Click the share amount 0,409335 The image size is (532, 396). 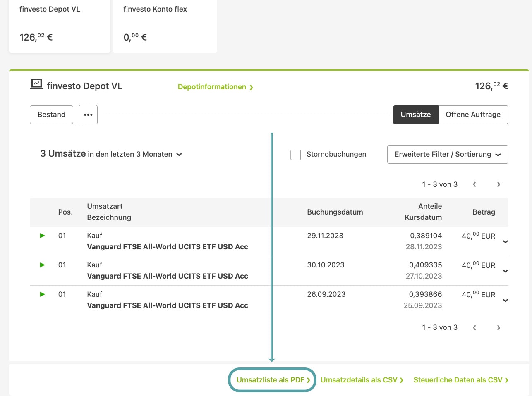tap(425, 265)
